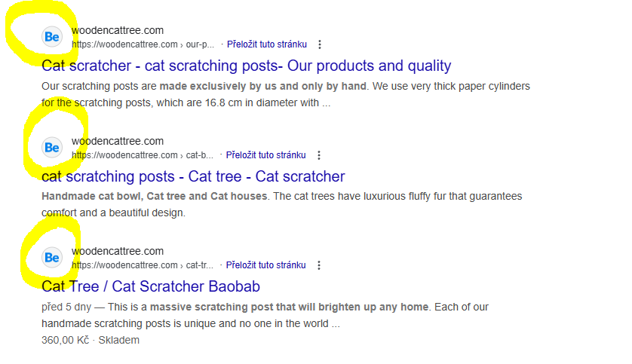Open three-dot menu next to the 'cat-b...' URL

[319, 155]
